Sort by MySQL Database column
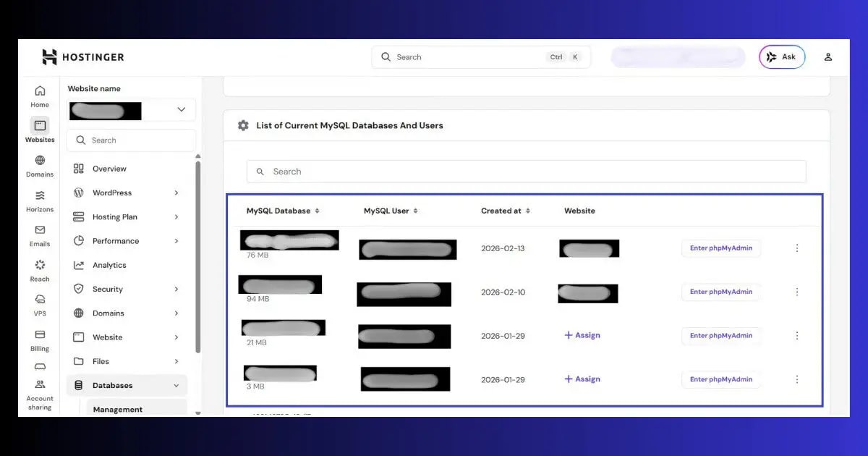This screenshot has height=456, width=868. point(283,211)
